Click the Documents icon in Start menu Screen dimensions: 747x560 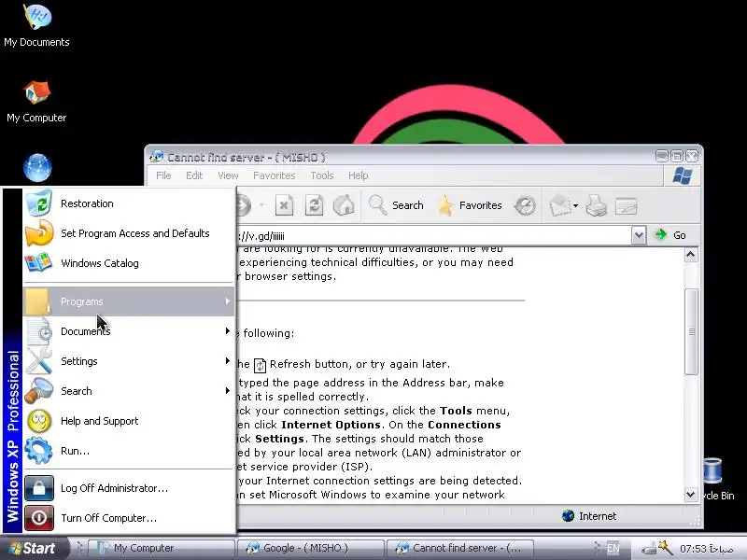(39, 331)
